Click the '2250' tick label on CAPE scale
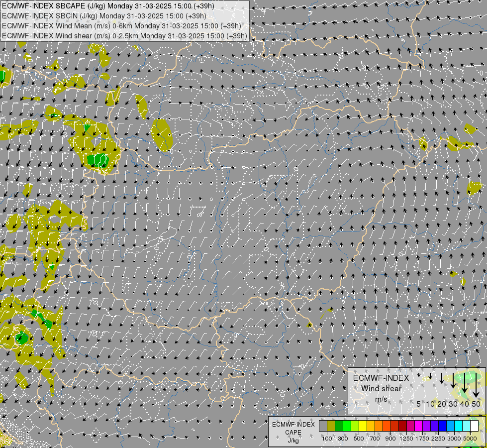The height and width of the screenshot is (448, 487). pos(438,439)
